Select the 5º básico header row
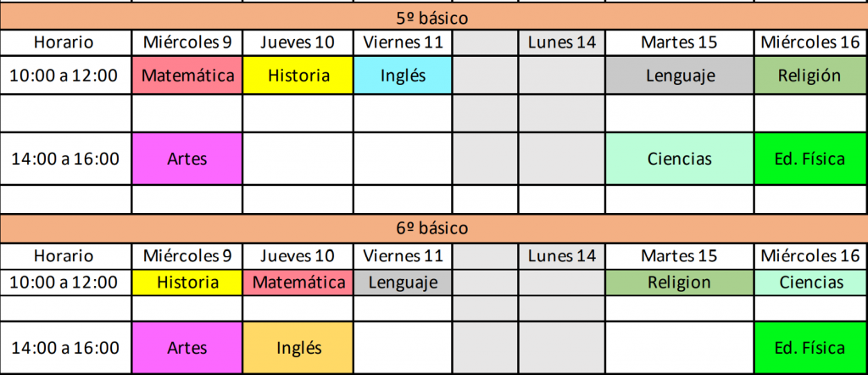This screenshot has height=375, width=868. click(434, 19)
